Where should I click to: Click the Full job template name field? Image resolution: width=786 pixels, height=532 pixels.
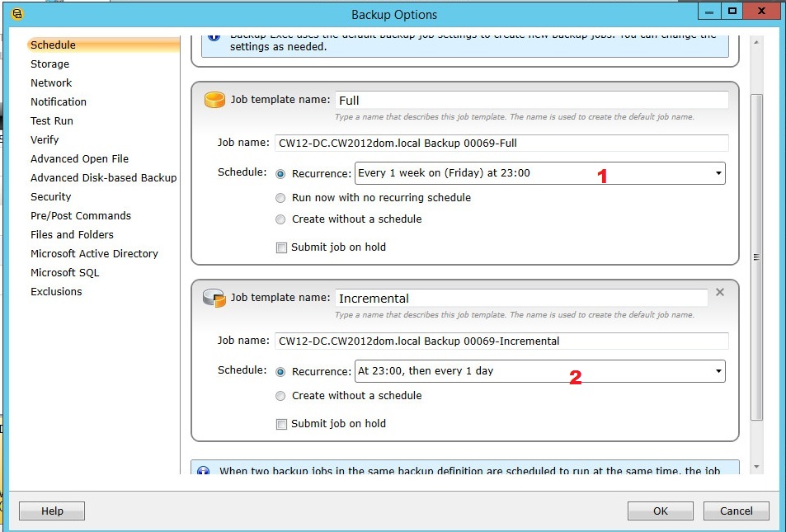pos(532,100)
